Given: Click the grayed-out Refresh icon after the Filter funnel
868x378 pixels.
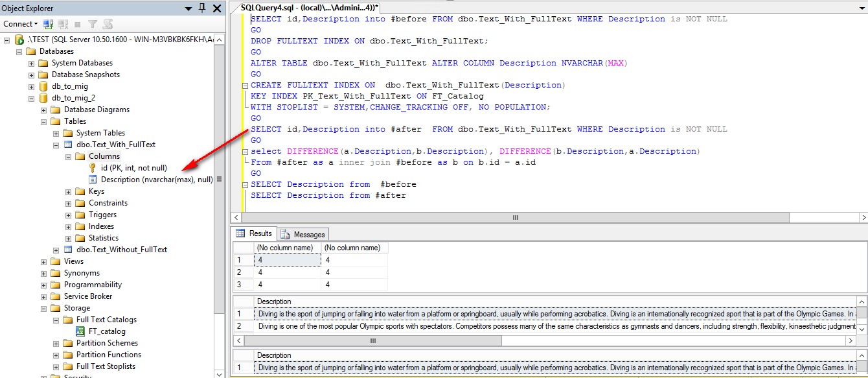Looking at the screenshot, I should pyautogui.click(x=108, y=24).
